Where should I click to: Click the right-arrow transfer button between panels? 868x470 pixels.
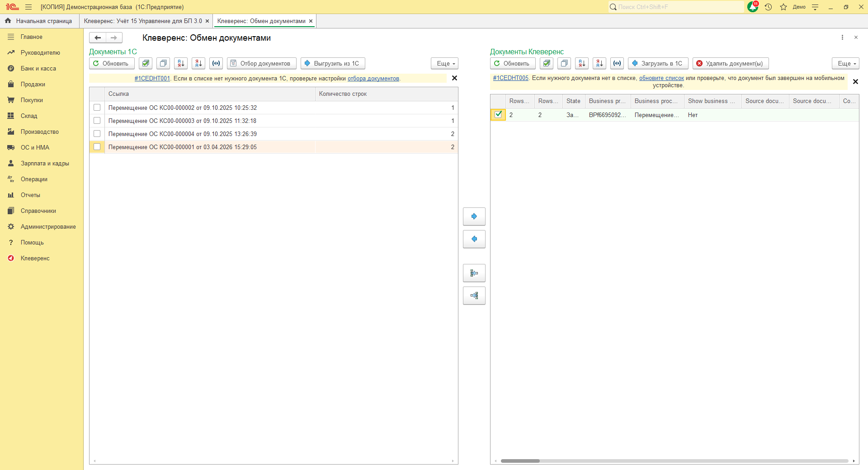pyautogui.click(x=474, y=216)
